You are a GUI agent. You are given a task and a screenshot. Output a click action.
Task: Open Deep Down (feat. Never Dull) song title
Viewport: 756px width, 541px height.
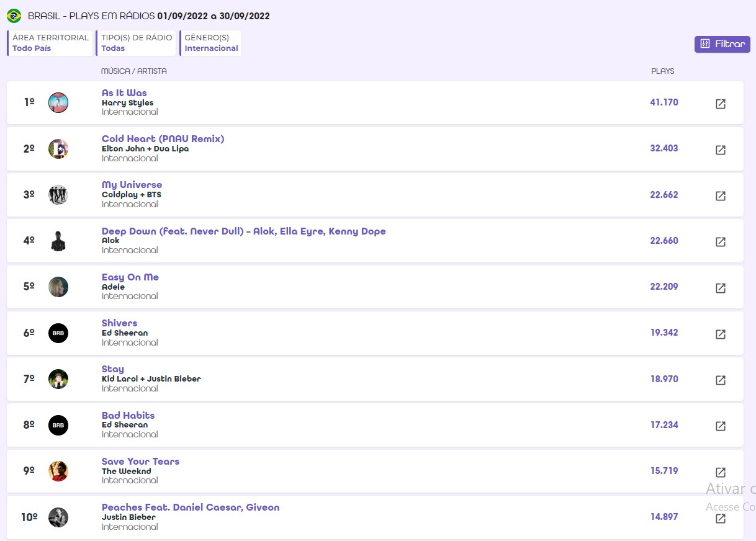tap(244, 231)
